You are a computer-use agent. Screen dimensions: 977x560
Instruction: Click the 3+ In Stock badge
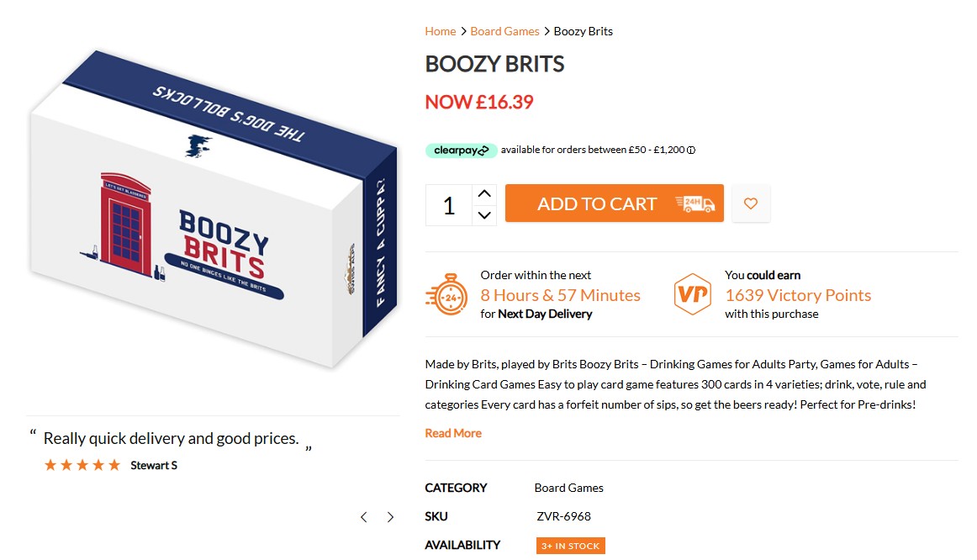(x=570, y=546)
